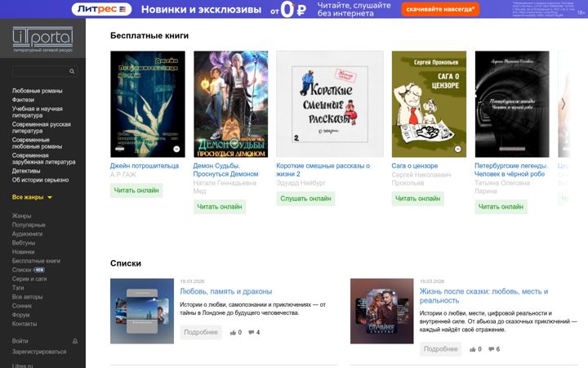Like the Жизнь после сказки list

[475, 349]
